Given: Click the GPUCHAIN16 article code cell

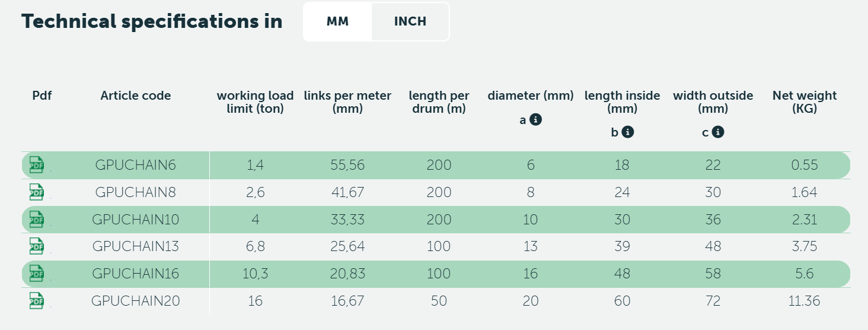Looking at the screenshot, I should pyautogui.click(x=136, y=274).
